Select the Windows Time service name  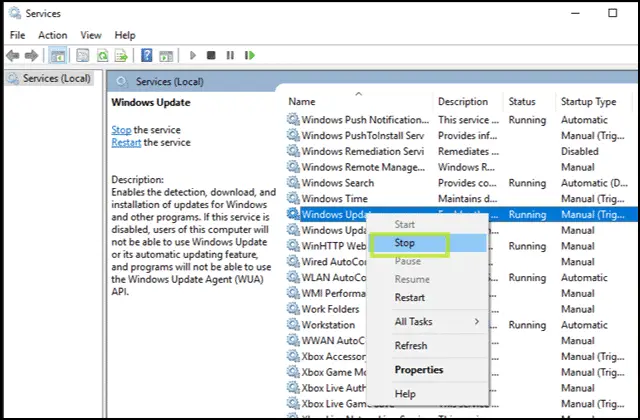(335, 199)
